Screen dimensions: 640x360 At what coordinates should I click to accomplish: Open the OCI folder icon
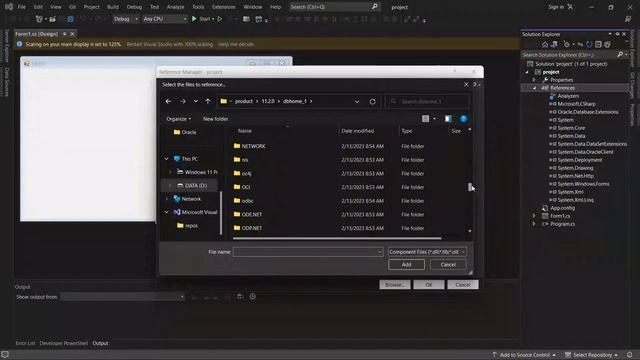click(x=237, y=187)
